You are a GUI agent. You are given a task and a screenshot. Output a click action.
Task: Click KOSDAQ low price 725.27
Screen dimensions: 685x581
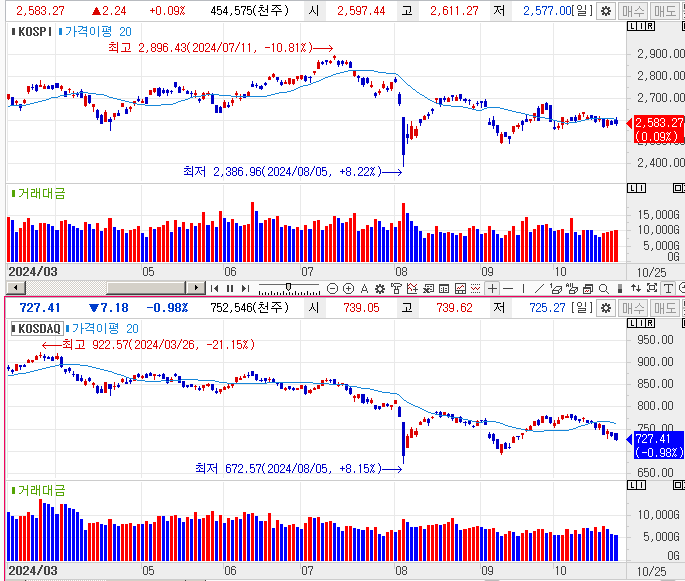click(x=547, y=308)
